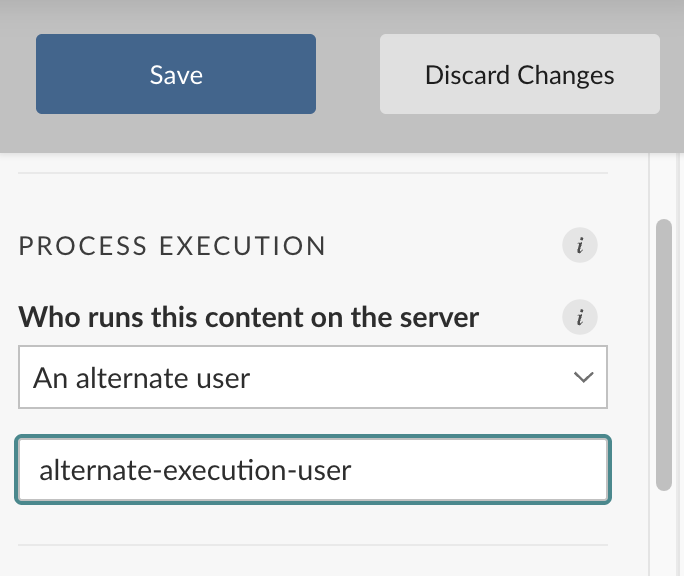This screenshot has height=576, width=684.
Task: Click the vertical scrollbar thumb
Action: tap(663, 355)
